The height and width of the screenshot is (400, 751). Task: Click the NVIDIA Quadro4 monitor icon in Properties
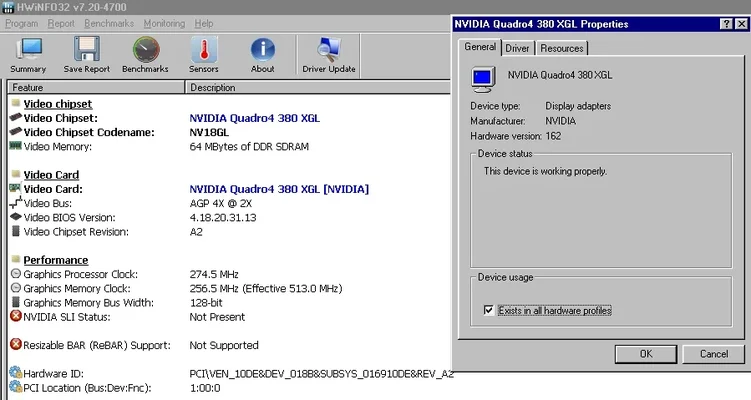pyautogui.click(x=483, y=80)
